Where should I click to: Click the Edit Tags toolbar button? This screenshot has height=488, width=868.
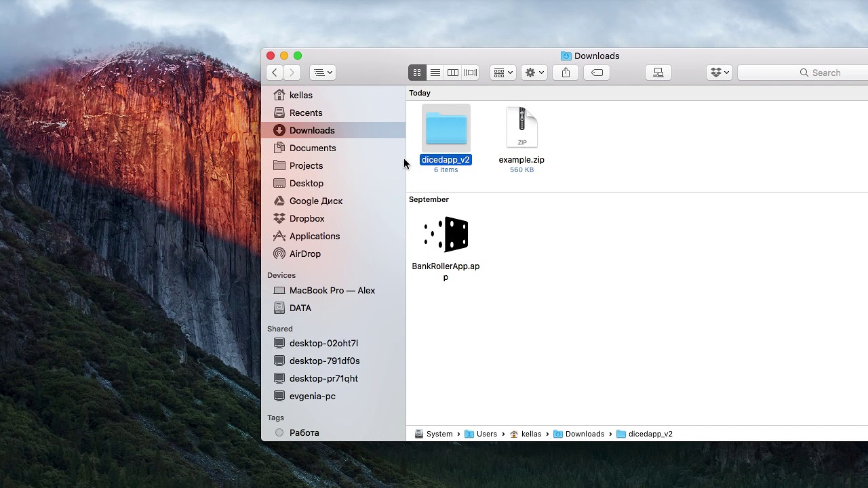click(x=597, y=73)
